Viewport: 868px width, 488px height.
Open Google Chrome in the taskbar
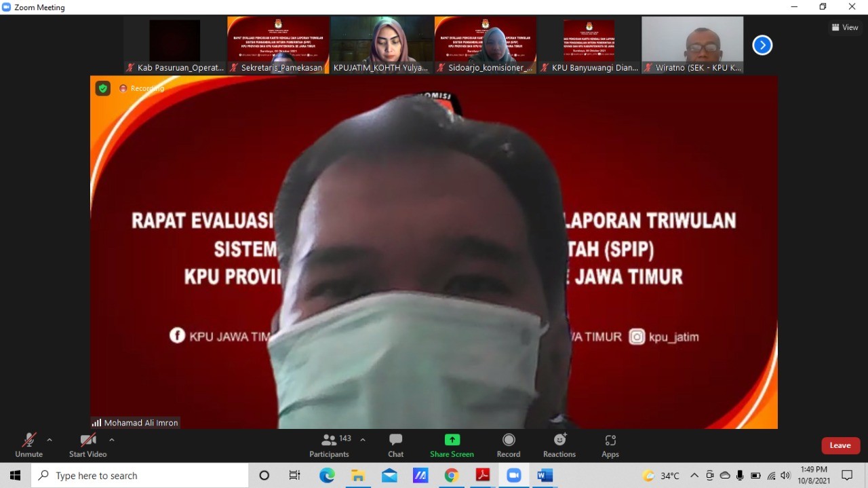click(452, 476)
